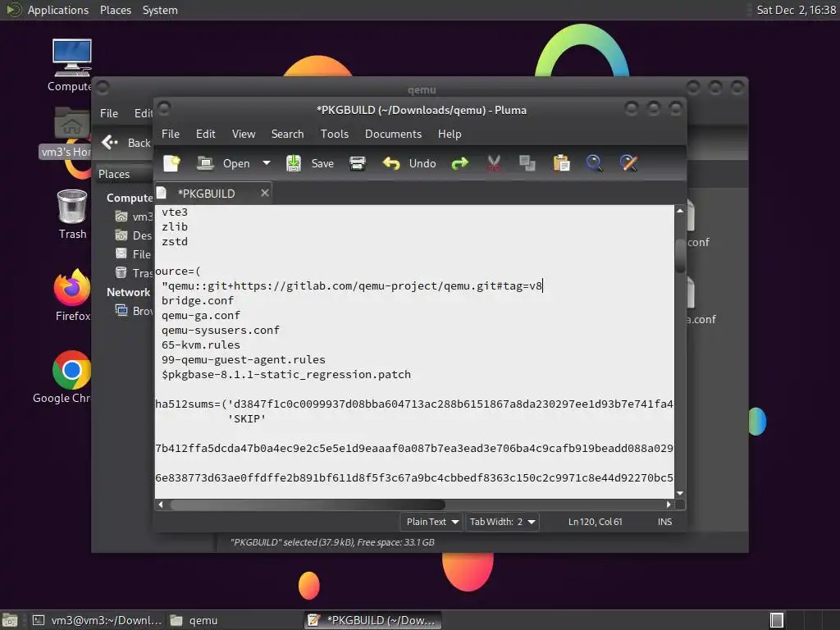Click the Ln 120, Col 61 status text
Image resolution: width=840 pixels, height=630 pixels.
coord(596,522)
